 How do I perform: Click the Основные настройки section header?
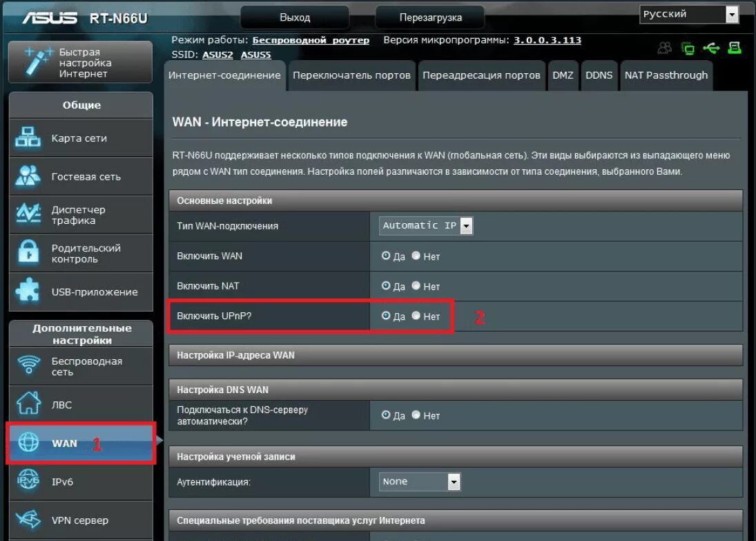click(456, 200)
